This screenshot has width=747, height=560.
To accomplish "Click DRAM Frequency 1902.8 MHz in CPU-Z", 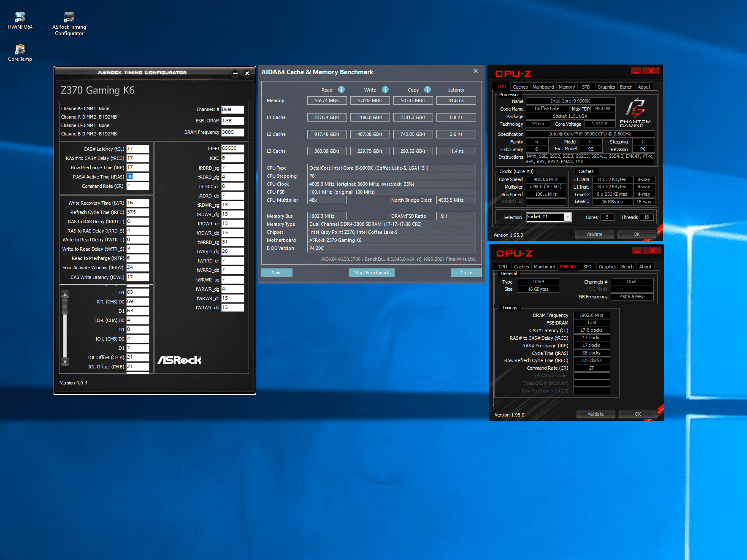I will coord(591,315).
